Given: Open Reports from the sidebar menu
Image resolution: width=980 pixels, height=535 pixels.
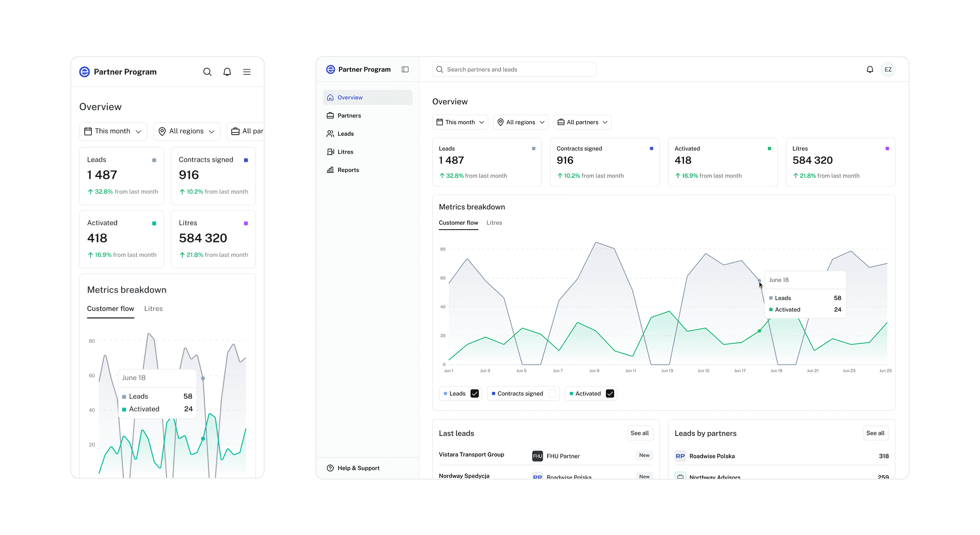Looking at the screenshot, I should [348, 170].
